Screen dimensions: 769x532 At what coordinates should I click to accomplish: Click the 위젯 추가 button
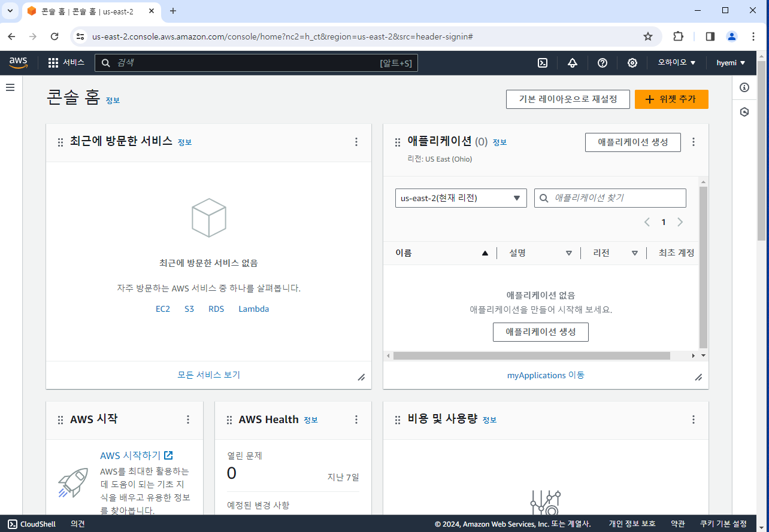coord(671,99)
